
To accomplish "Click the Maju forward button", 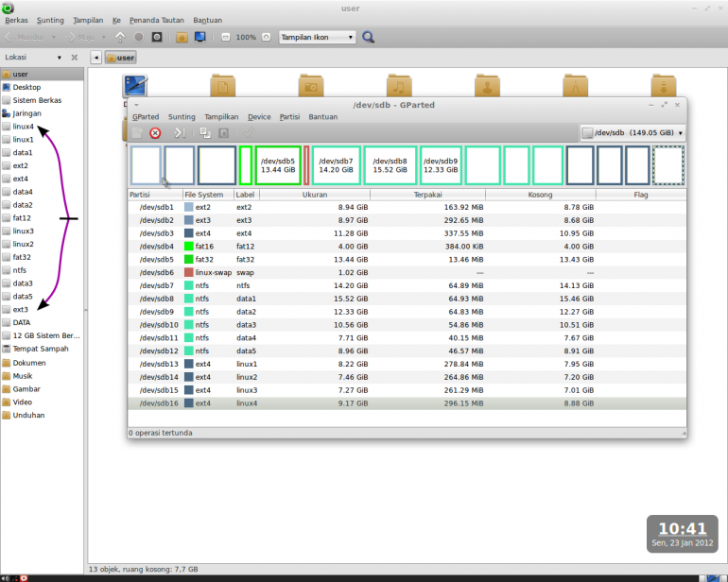I will point(80,37).
